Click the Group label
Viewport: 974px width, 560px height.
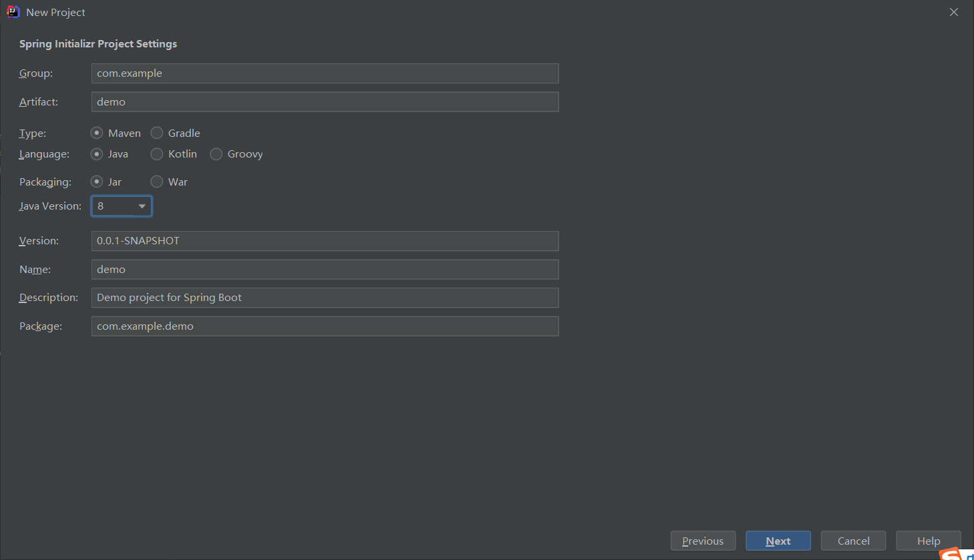click(36, 73)
